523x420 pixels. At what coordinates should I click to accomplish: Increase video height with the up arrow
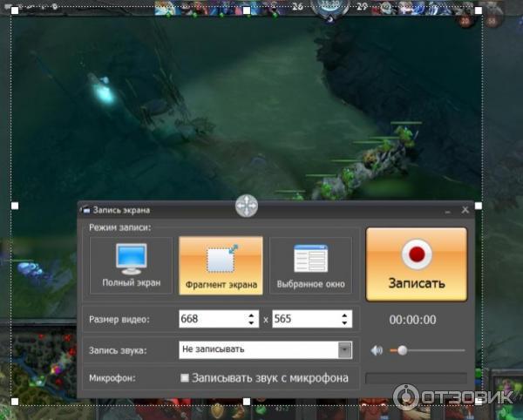click(x=345, y=315)
